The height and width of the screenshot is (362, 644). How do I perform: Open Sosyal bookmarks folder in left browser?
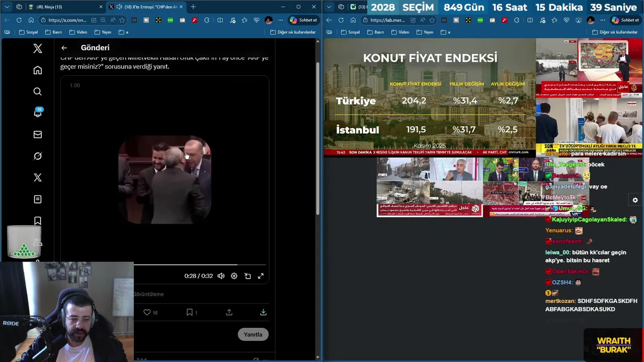coord(28,32)
